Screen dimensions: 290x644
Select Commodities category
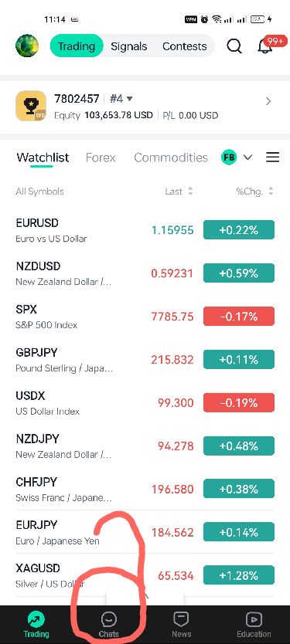[x=171, y=158]
